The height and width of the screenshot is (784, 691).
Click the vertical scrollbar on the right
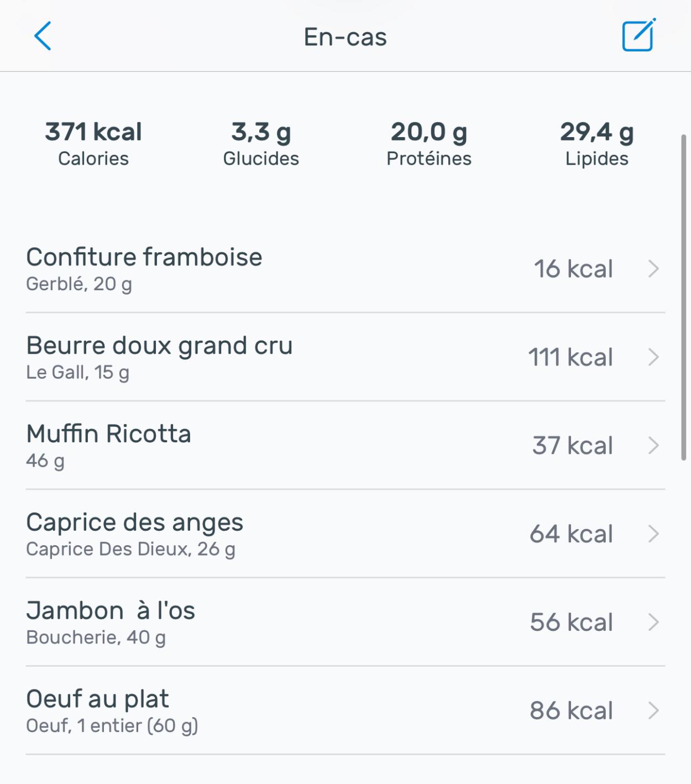coord(684,297)
